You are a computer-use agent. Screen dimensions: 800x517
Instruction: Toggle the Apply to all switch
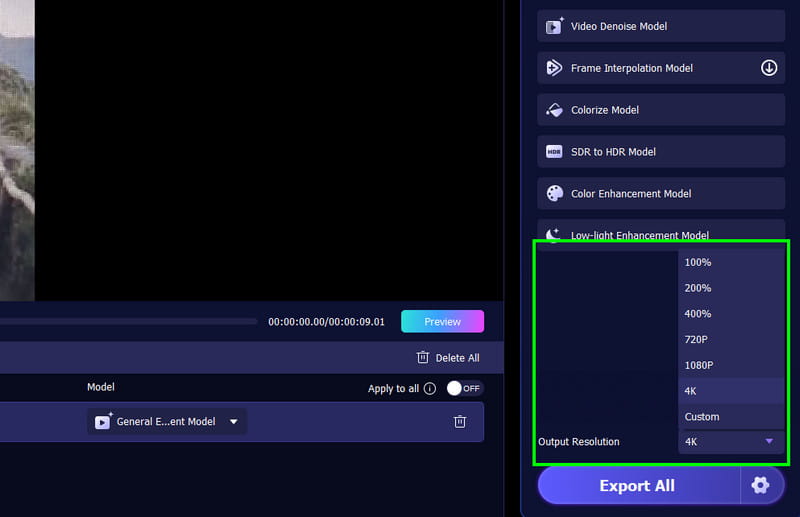click(x=464, y=388)
